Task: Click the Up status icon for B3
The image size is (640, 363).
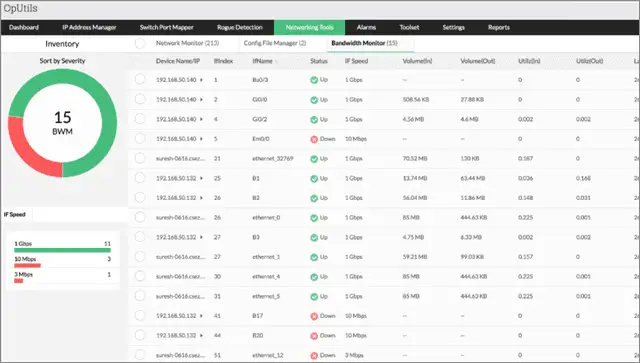Action: coord(314,238)
